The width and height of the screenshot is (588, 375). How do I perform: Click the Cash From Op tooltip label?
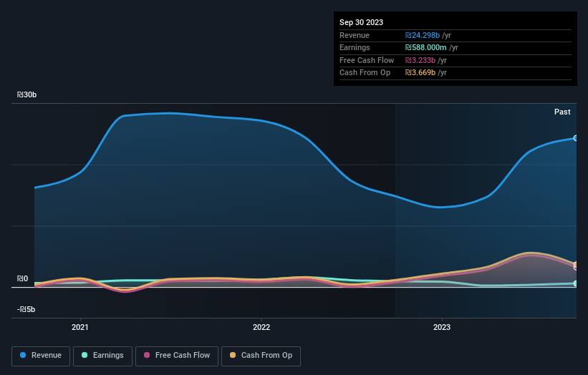[365, 73]
